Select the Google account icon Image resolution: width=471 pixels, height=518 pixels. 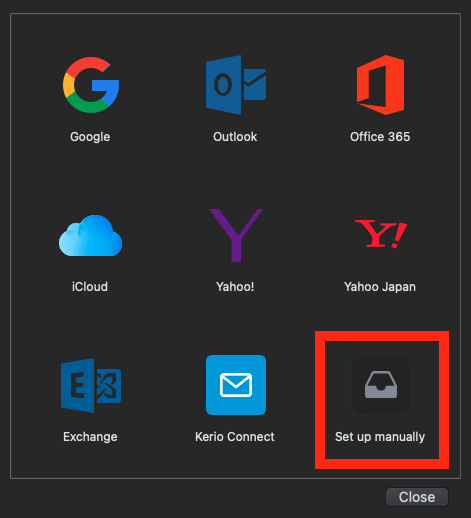coord(91,85)
